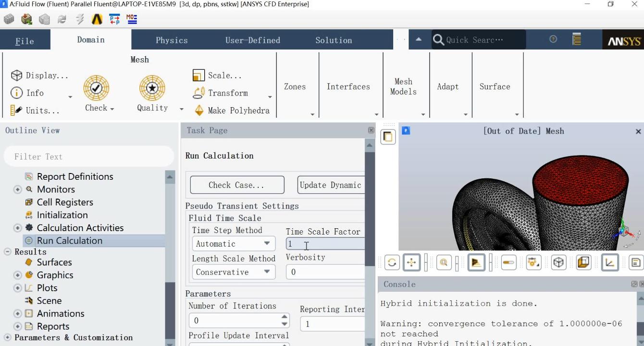Click the Units wrench icon

click(x=16, y=110)
